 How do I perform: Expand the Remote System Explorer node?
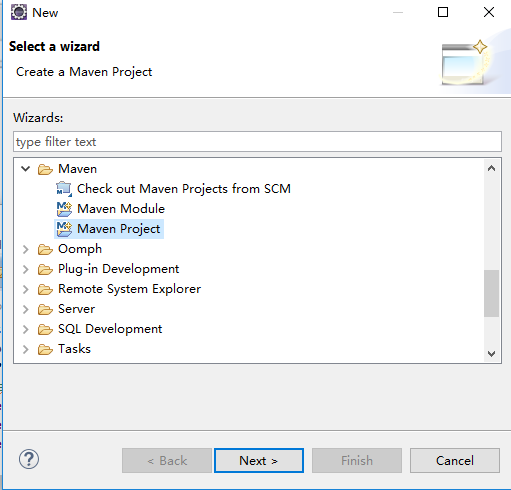point(26,289)
